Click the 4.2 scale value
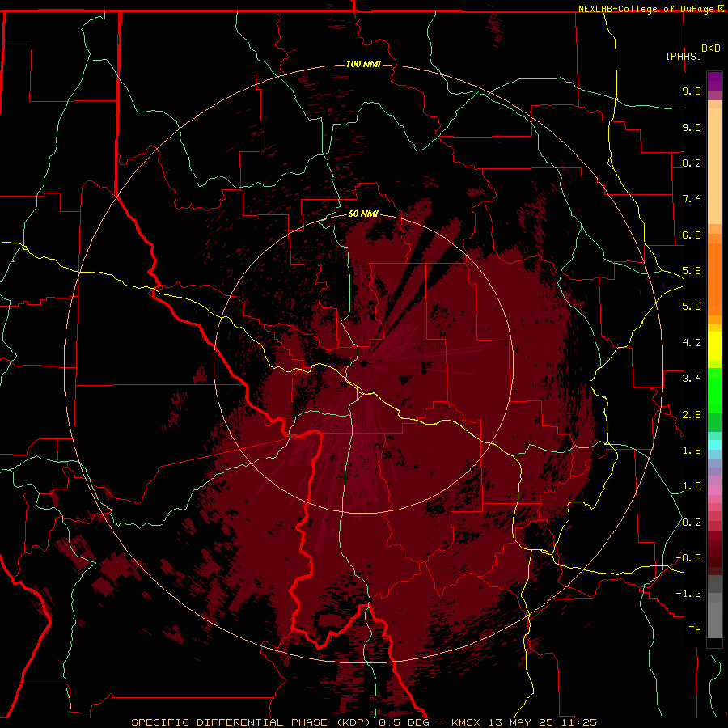 coord(692,343)
